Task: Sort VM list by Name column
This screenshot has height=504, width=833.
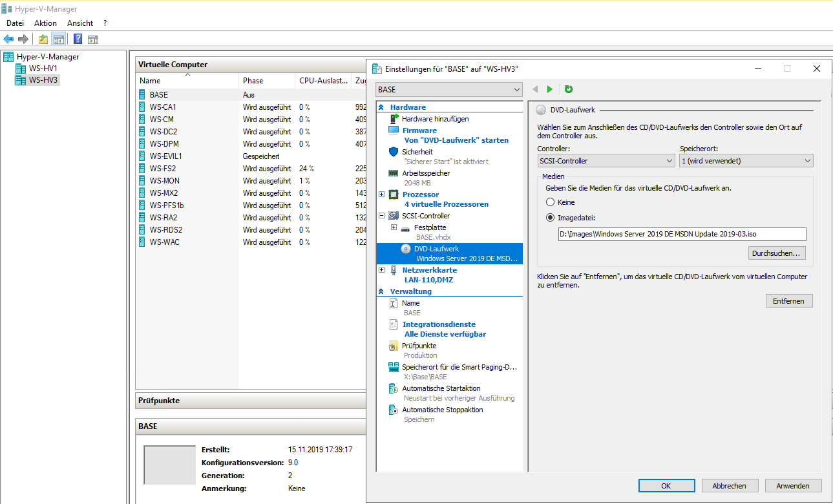Action: pyautogui.click(x=187, y=81)
